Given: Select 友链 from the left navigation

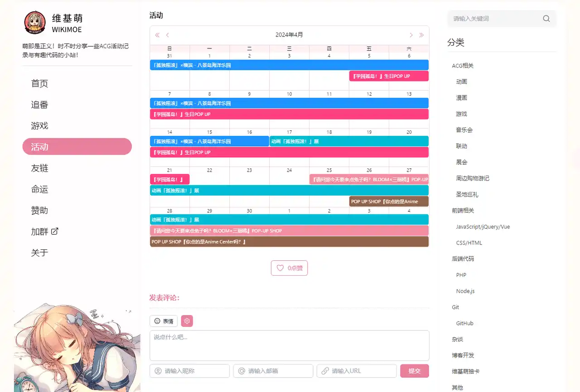Looking at the screenshot, I should click(x=39, y=168).
